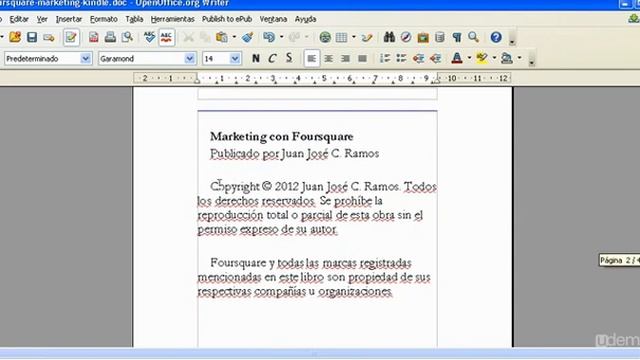Click the Decrease Indent icon
640x360 pixels.
click(x=418, y=58)
